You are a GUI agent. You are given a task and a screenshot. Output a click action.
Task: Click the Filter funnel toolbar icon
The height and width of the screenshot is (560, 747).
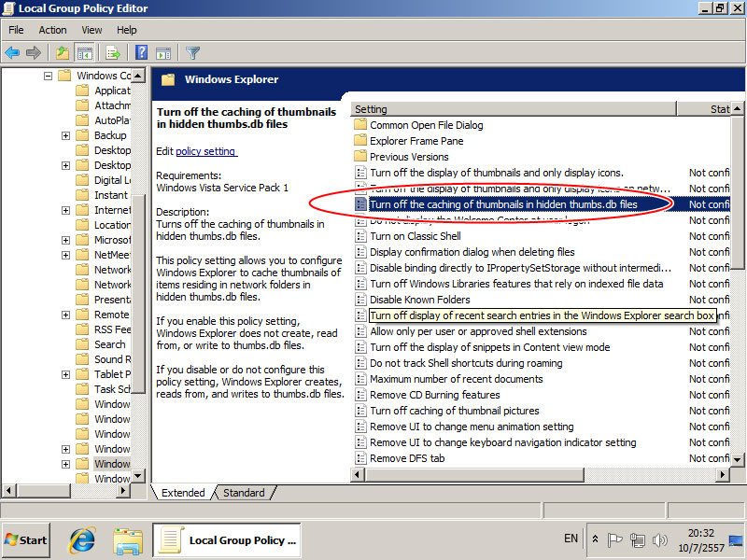point(193,52)
